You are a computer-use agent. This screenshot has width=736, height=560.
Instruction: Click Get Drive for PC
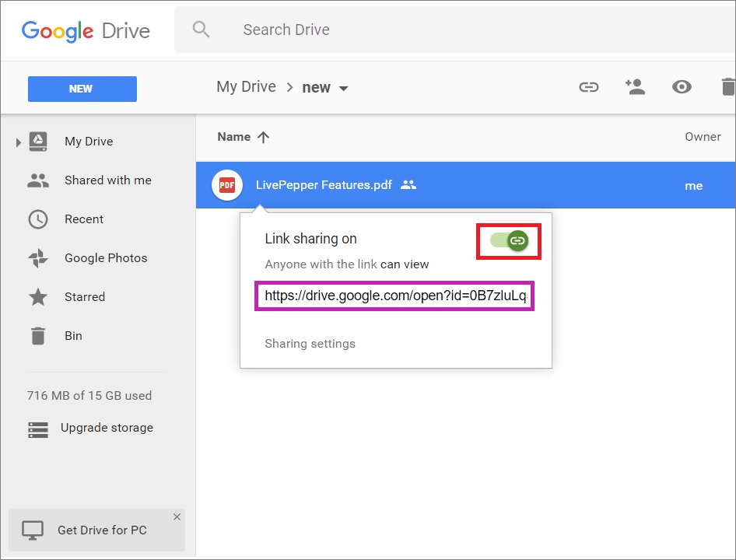(x=103, y=530)
